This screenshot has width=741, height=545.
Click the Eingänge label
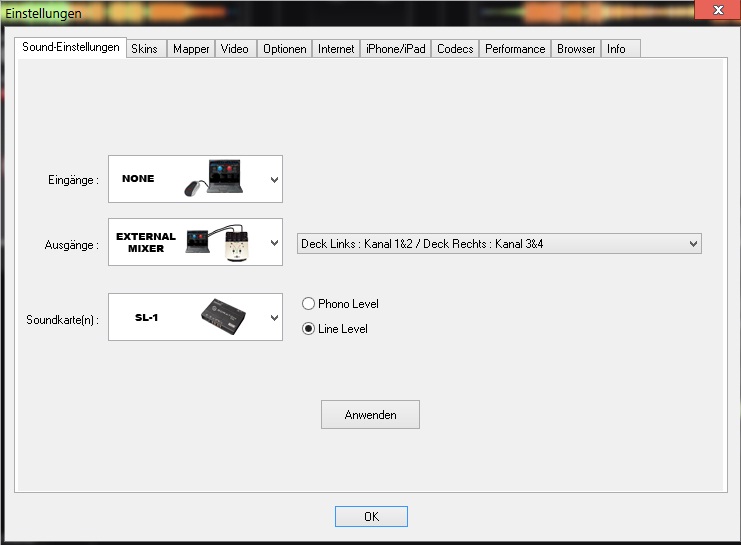(73, 180)
